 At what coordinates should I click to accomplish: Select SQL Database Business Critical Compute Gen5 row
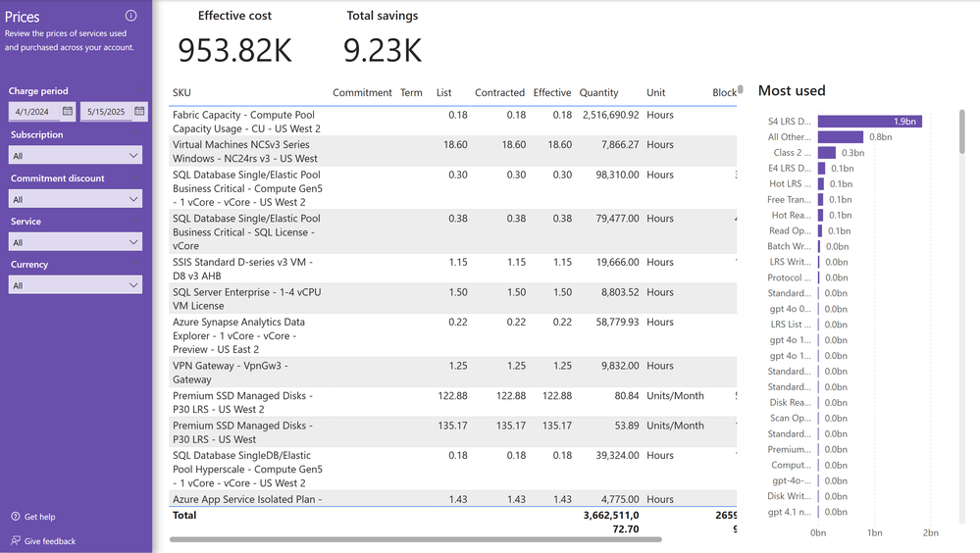click(x=452, y=188)
